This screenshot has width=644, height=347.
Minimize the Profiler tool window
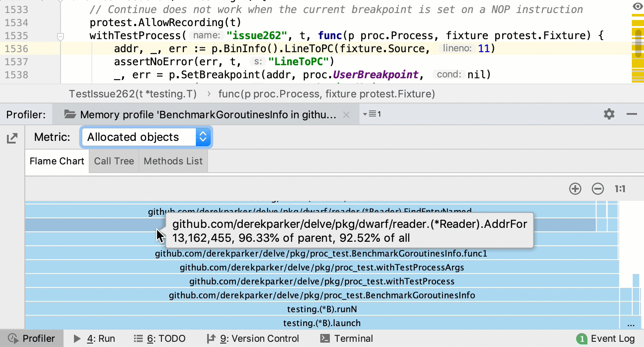coord(632,114)
